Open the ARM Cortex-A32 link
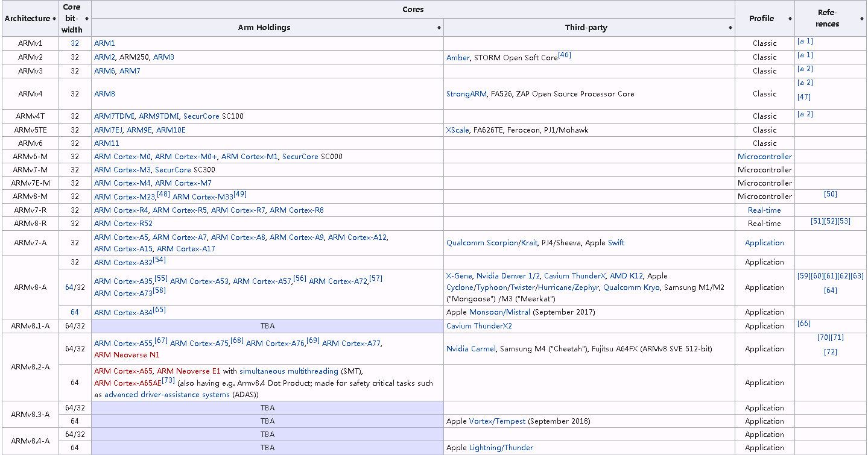Screen dimensions: 868x455 123,263
